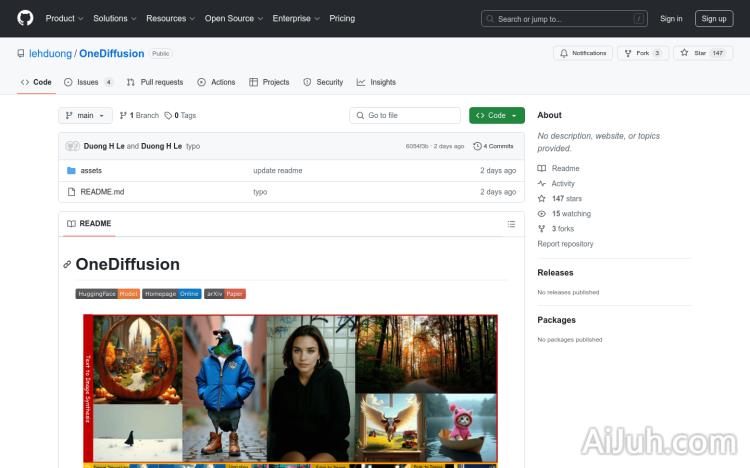
Task: Open the 1 Branch list
Action: (x=140, y=116)
